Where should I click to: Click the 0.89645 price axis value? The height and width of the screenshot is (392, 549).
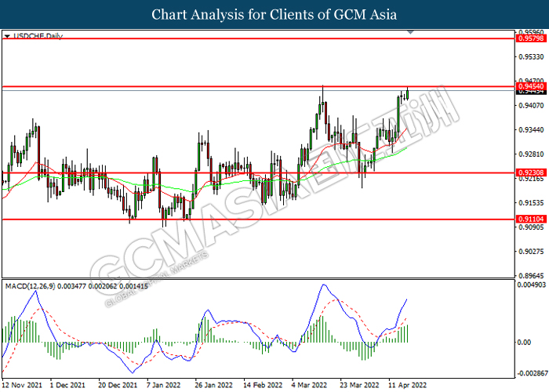click(x=531, y=276)
